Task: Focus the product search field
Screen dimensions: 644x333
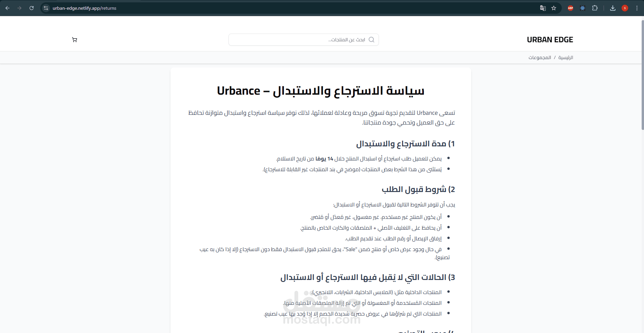Action: [304, 40]
